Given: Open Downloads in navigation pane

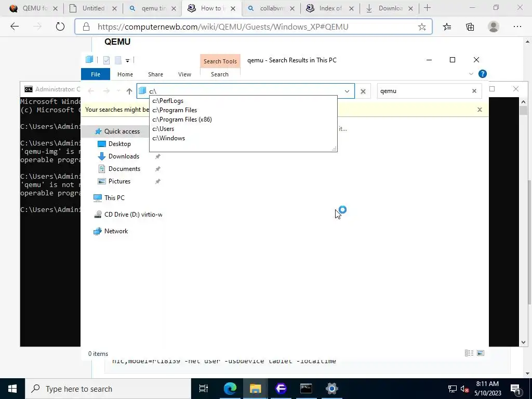Looking at the screenshot, I should pos(119,156).
